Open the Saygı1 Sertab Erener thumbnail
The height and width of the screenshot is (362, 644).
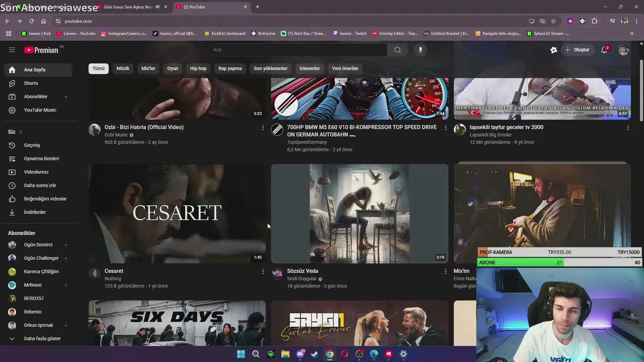(x=360, y=323)
